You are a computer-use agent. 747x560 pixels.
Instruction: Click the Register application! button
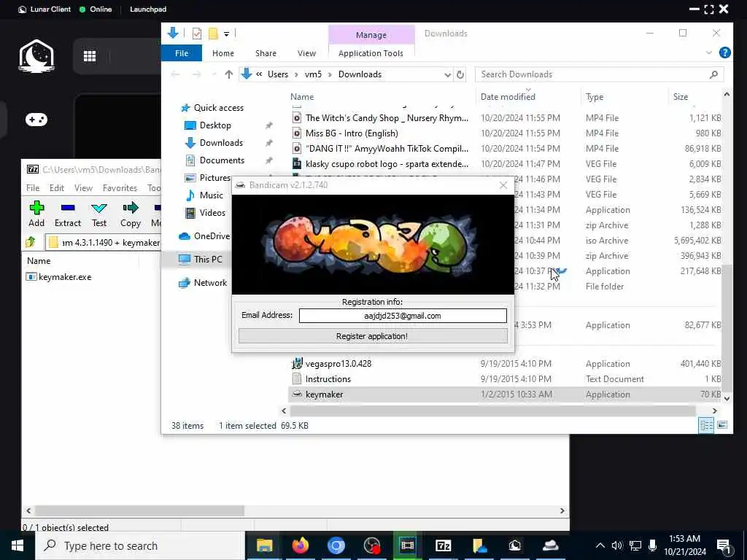(x=373, y=336)
